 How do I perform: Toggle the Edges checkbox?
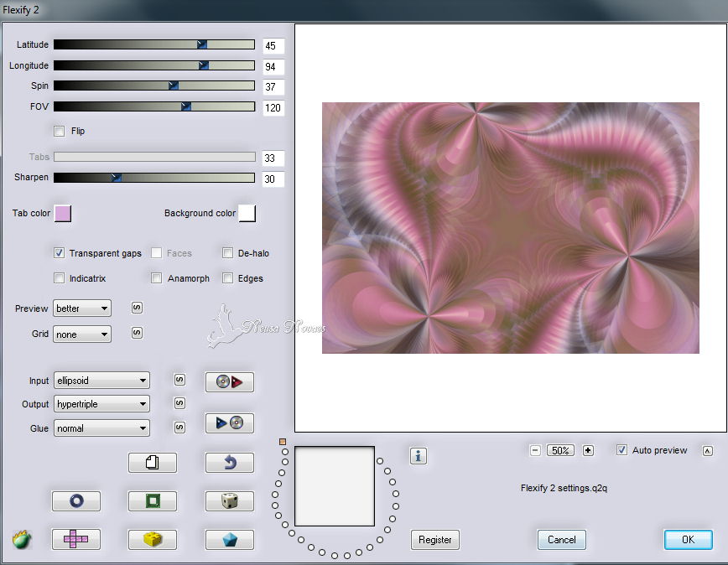pyautogui.click(x=227, y=277)
